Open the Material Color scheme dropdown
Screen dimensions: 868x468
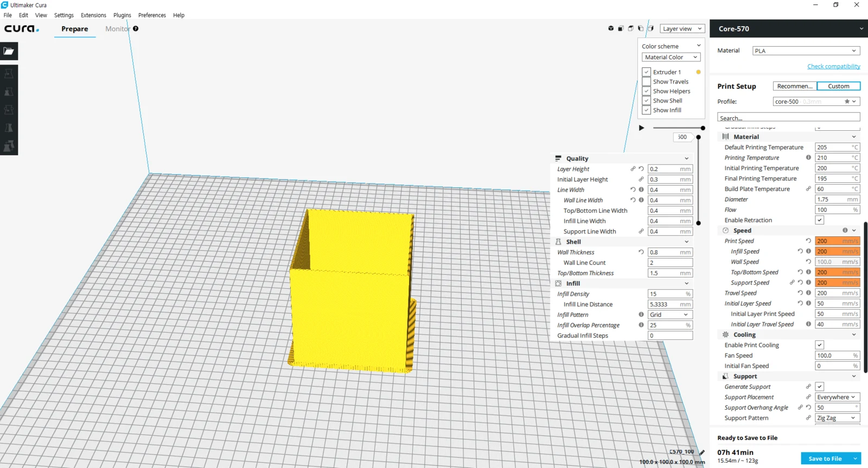pyautogui.click(x=671, y=57)
